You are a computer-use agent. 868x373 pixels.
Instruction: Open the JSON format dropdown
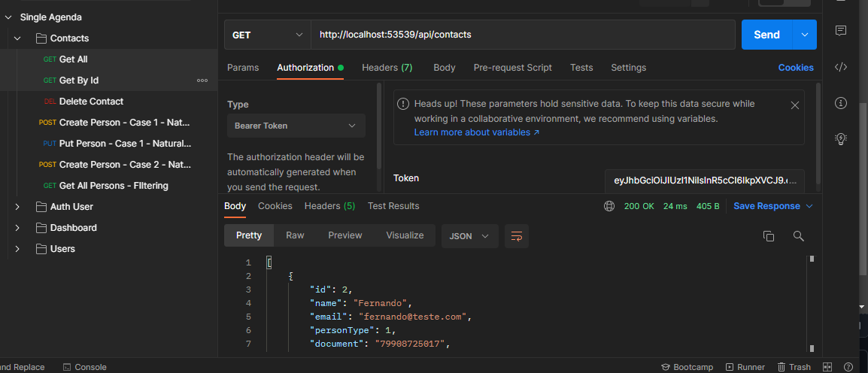pos(470,235)
